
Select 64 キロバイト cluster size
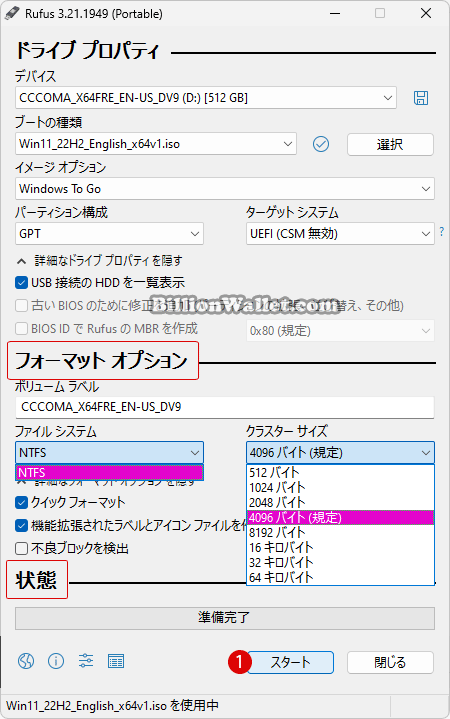coord(340,577)
